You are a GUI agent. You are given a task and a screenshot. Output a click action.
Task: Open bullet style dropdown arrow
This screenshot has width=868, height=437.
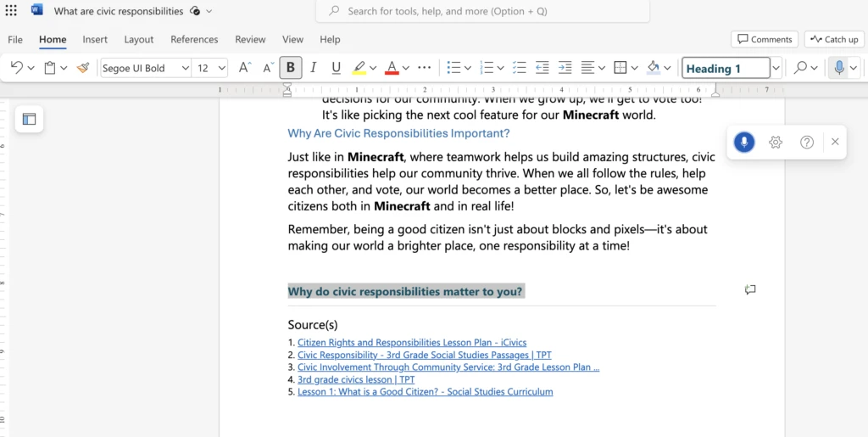468,68
